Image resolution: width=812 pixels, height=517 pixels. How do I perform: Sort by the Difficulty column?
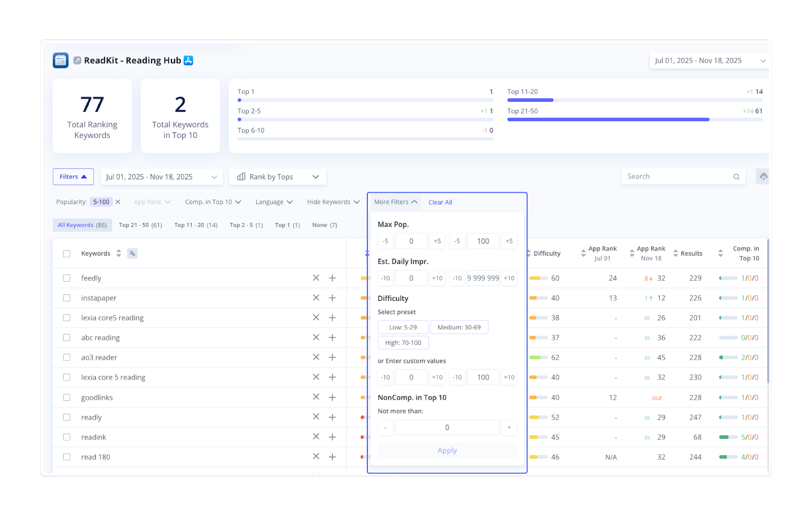(529, 253)
